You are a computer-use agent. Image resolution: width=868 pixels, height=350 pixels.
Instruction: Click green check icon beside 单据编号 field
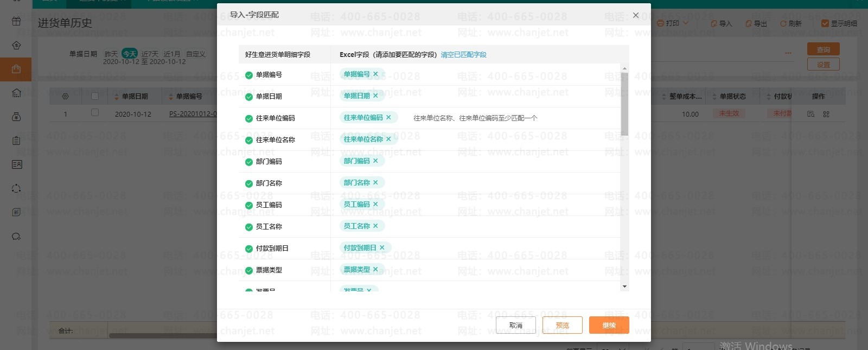tap(249, 75)
